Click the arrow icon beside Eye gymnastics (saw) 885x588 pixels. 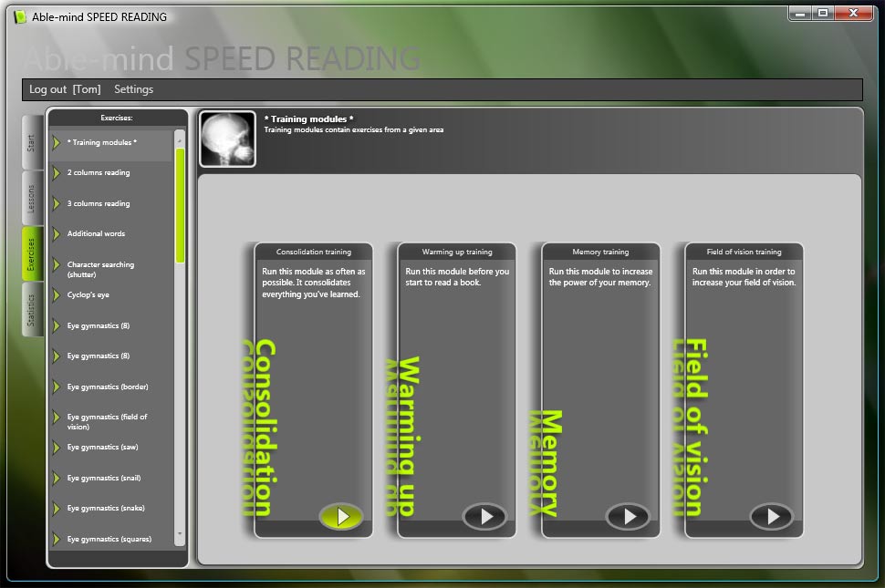(57, 448)
